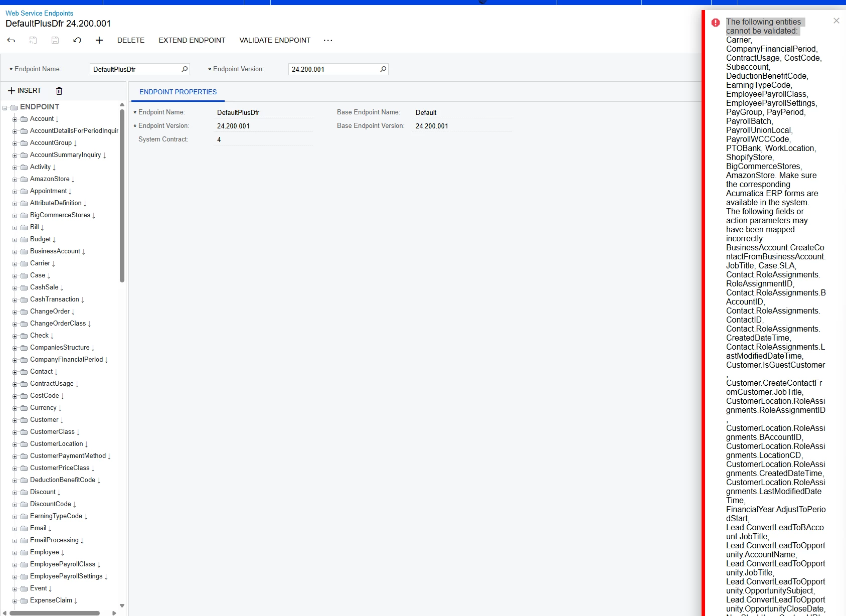Click inside the Endpoint Name field
This screenshot has width=846, height=616.
pos(133,69)
